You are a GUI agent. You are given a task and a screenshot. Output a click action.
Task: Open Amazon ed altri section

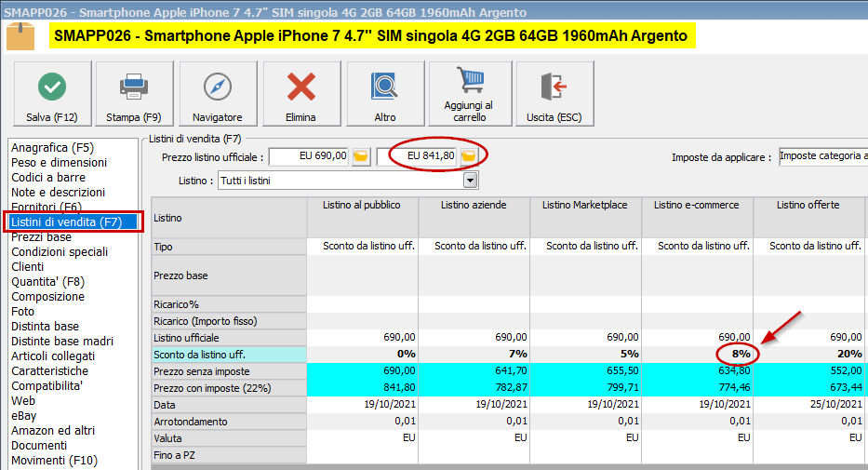click(x=53, y=431)
